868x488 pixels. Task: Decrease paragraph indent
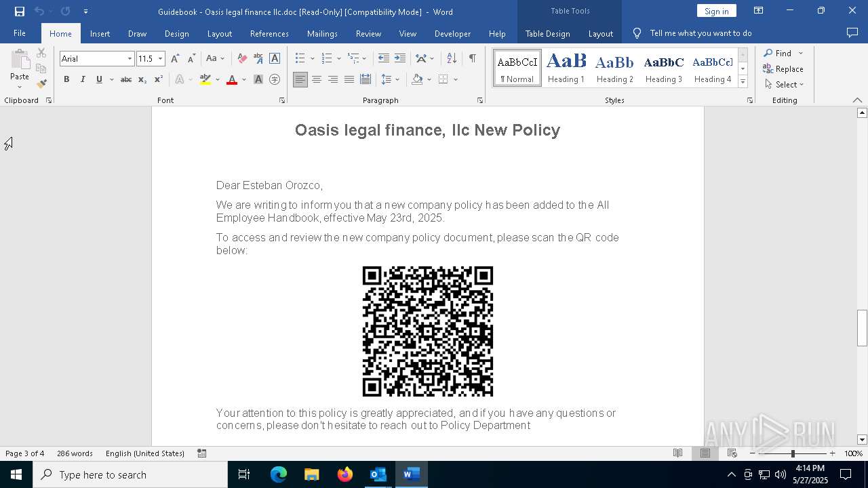[384, 58]
